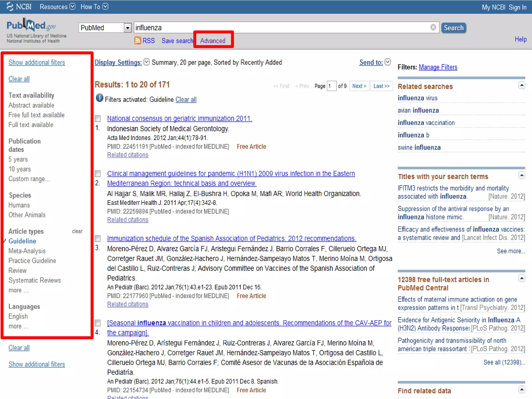Click the PubMed.gov logo

(x=31, y=26)
